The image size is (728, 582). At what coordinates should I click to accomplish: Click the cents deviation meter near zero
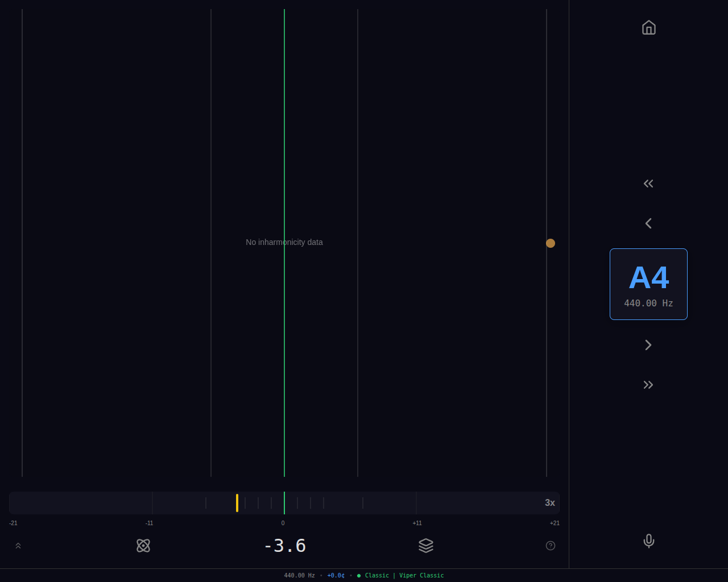pyautogui.click(x=284, y=502)
